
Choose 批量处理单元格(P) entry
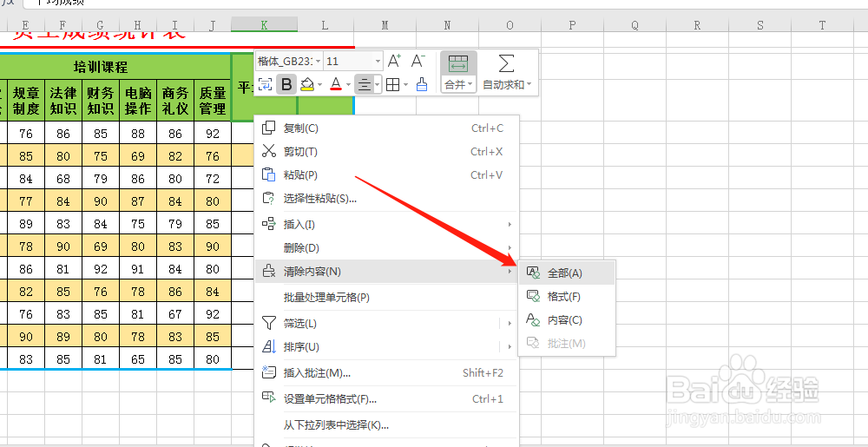[386, 298]
